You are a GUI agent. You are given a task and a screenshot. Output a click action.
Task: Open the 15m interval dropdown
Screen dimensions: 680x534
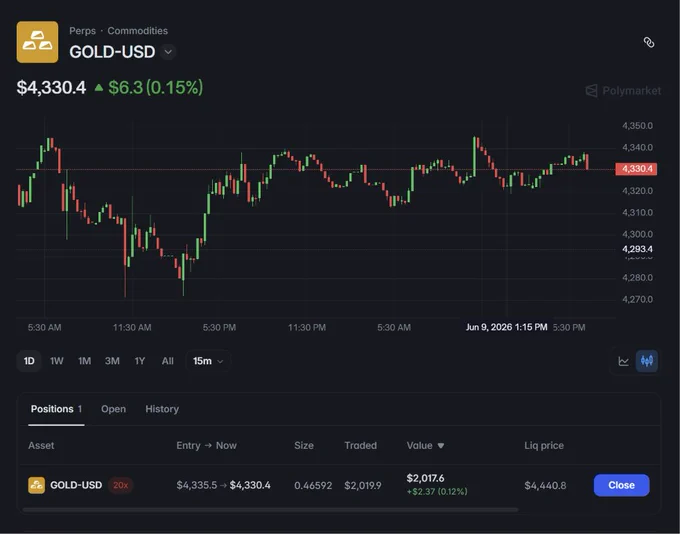point(208,361)
